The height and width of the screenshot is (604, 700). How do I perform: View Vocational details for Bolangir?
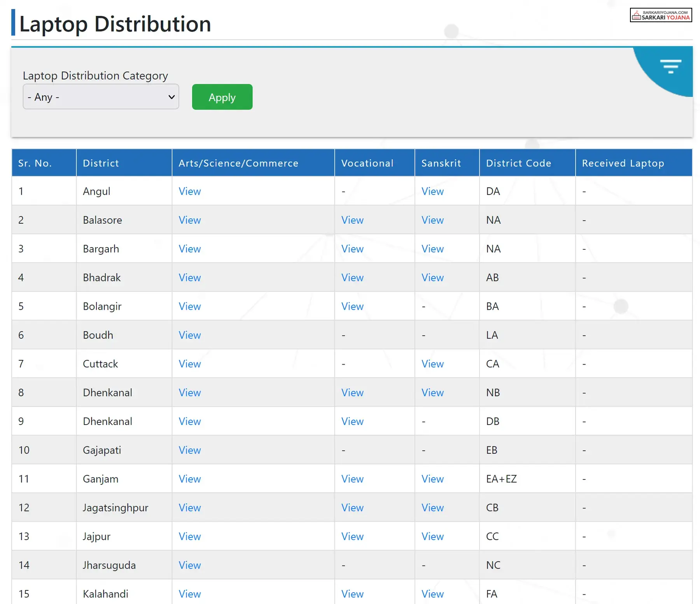click(x=352, y=306)
